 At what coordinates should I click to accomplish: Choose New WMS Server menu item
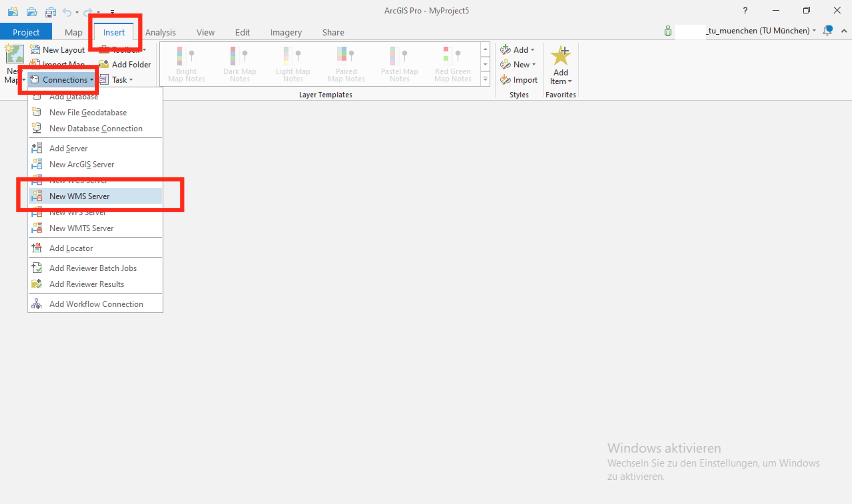pos(95,196)
